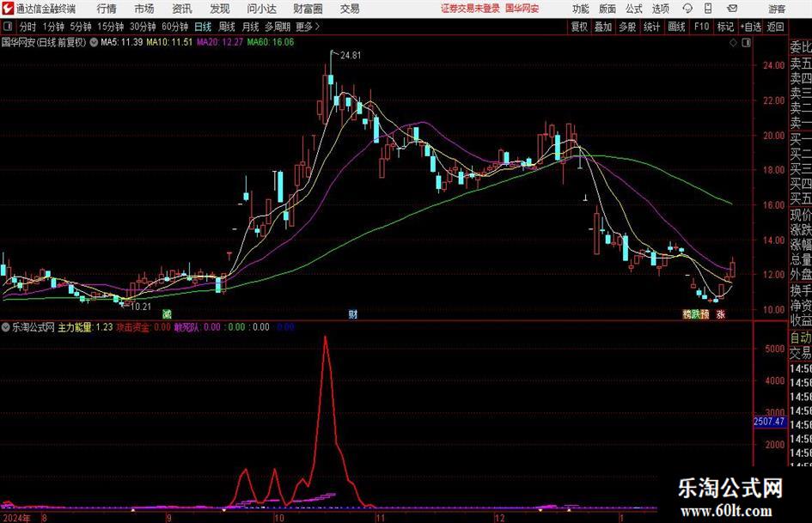Image resolution: width=812 pixels, height=523 pixels.
Task: Open the 市场 menu
Action: click(144, 9)
